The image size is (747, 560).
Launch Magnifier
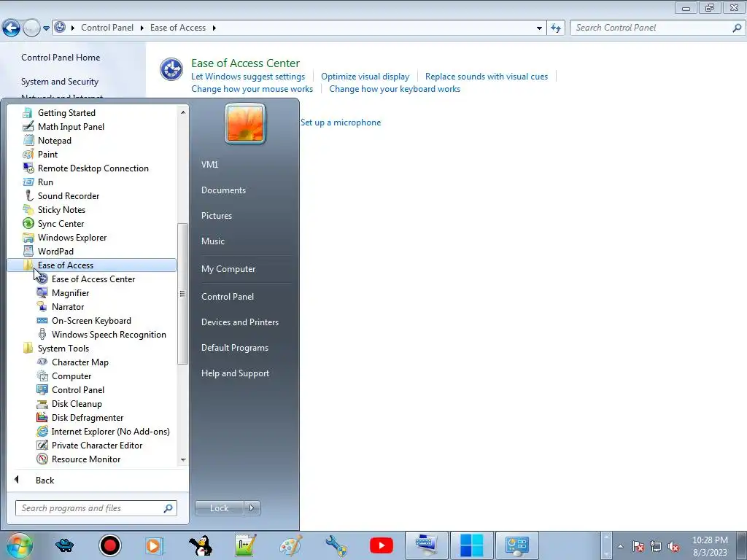pos(71,293)
